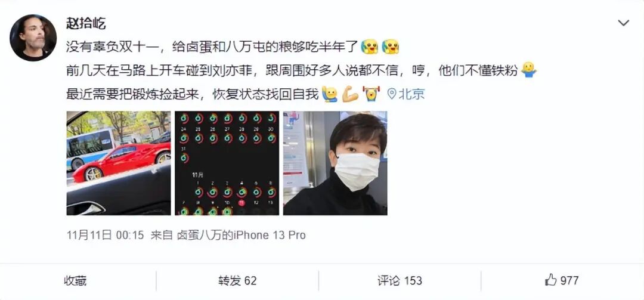This screenshot has height=300, width=644.
Task: Open the post options chevron menu
Action: 623,23
